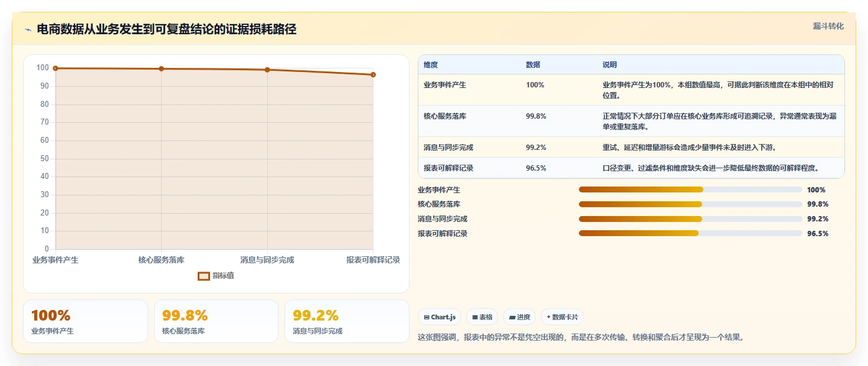This screenshot has height=366, width=868.
Task: Click progress label 报表可解释记录
Action: pos(443,234)
